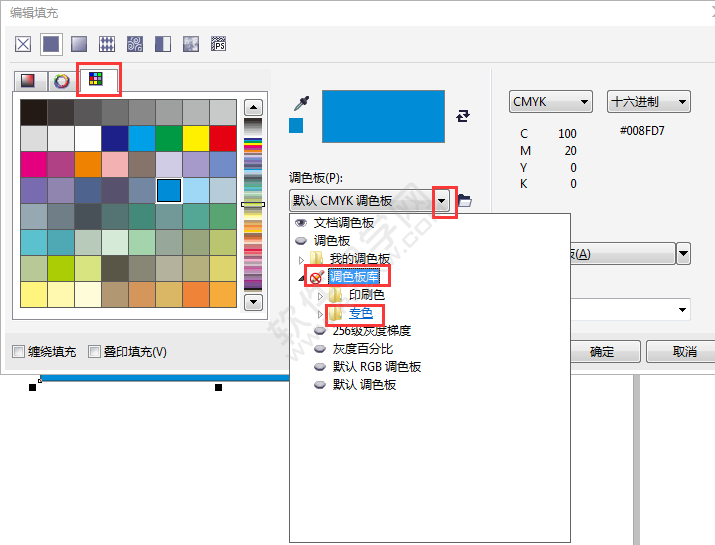
Task: Pick the green swatch in the second row
Action: tap(169, 138)
